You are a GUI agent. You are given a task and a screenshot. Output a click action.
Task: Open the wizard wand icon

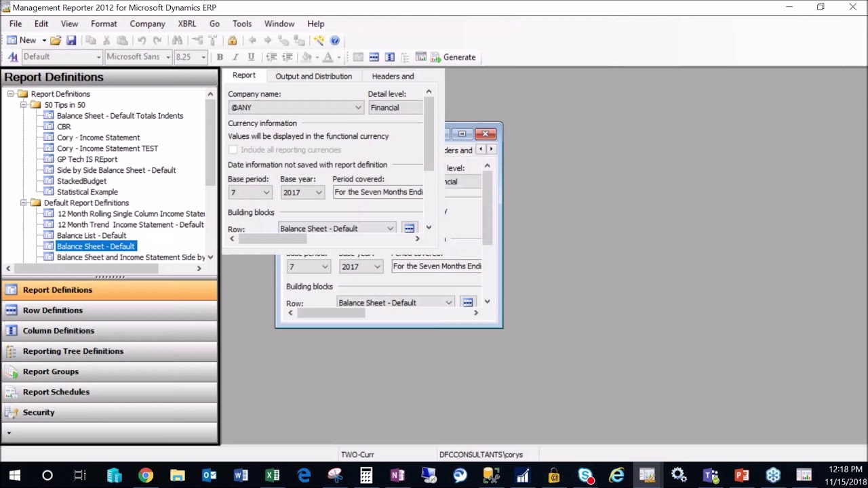coord(319,41)
